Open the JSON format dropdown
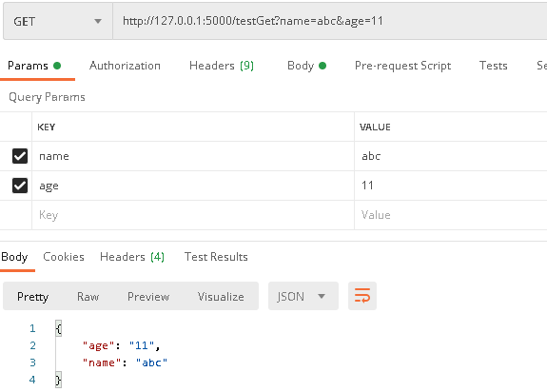 [x=303, y=296]
